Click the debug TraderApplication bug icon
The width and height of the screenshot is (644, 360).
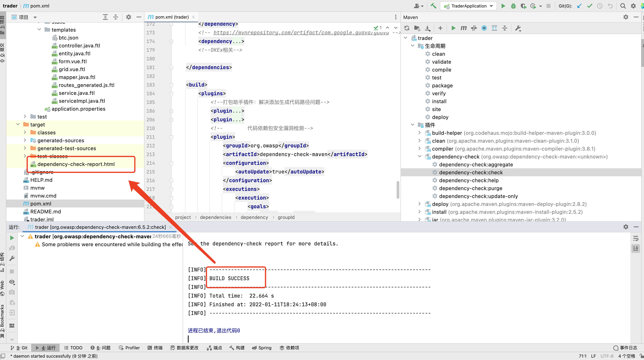coord(513,6)
